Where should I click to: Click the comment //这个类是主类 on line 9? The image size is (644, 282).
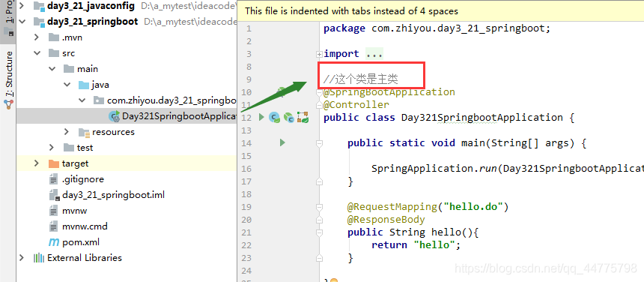[x=361, y=79]
